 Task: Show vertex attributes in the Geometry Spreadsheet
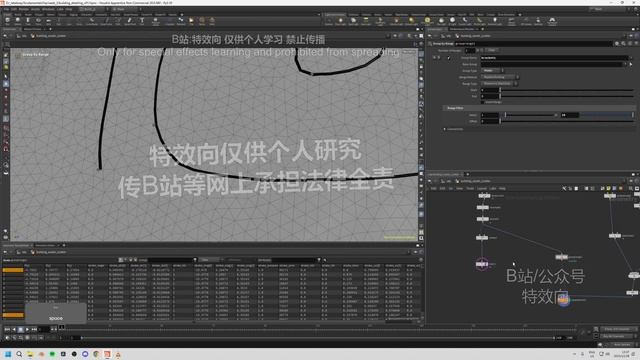pyautogui.click(x=126, y=260)
